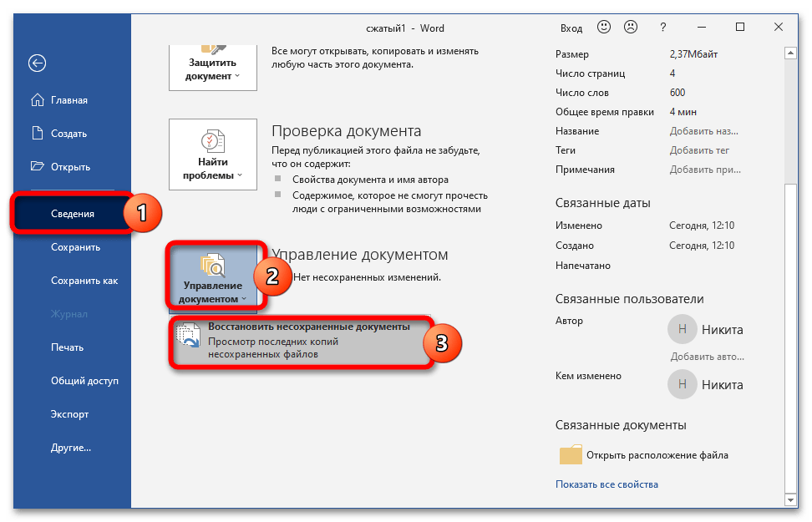The height and width of the screenshot is (522, 812).
Task: Click the home icon beside Главная
Action: [38, 99]
